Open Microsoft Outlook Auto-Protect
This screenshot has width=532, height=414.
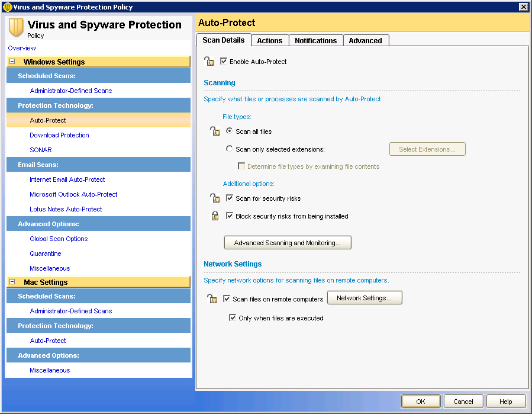(73, 194)
